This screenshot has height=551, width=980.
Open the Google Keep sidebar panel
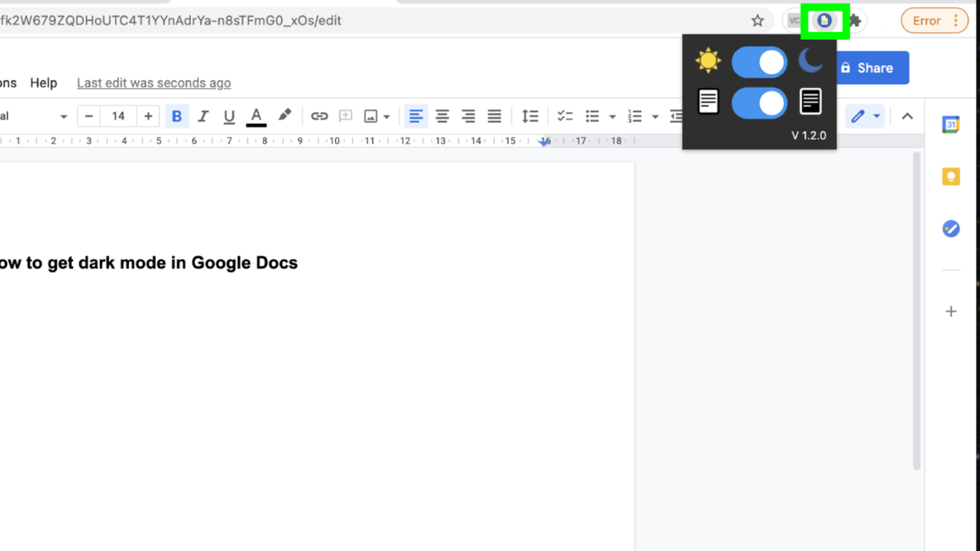(951, 176)
